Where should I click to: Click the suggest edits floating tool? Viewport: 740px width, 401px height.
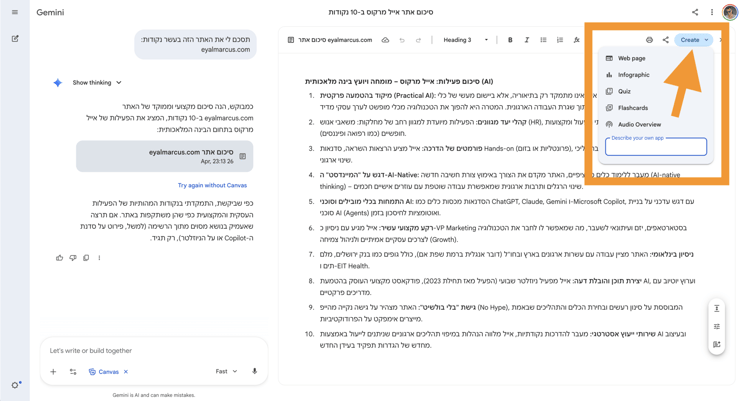click(x=716, y=344)
